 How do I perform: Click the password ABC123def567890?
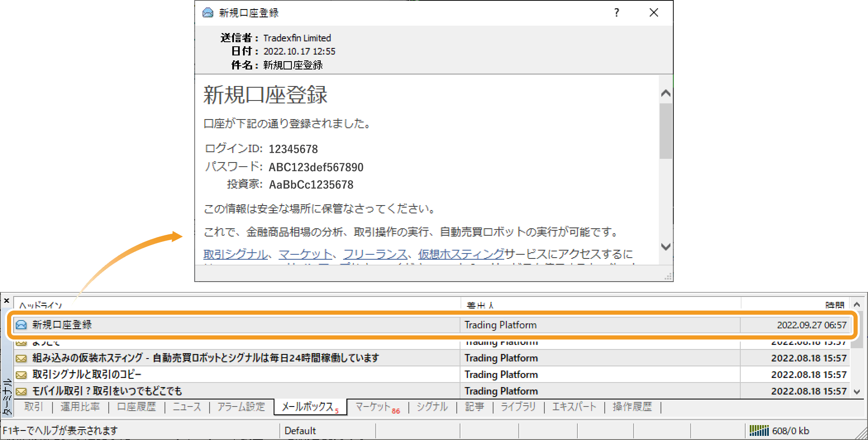tap(316, 167)
